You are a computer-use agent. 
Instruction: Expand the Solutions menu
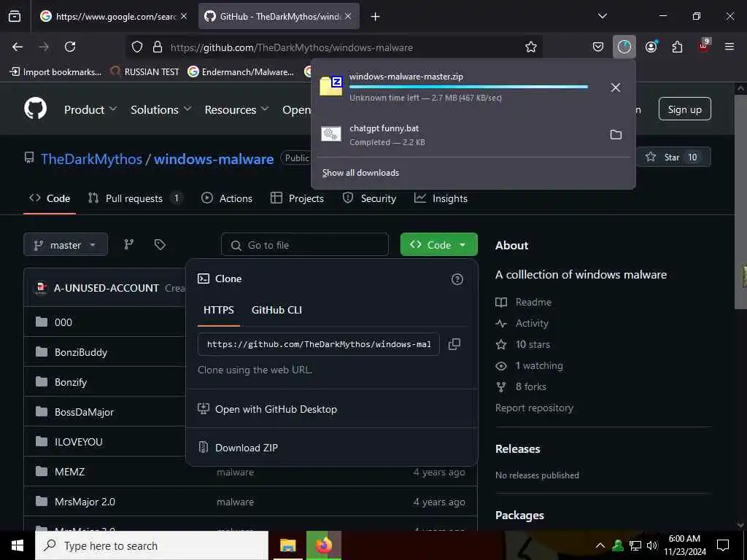(161, 109)
